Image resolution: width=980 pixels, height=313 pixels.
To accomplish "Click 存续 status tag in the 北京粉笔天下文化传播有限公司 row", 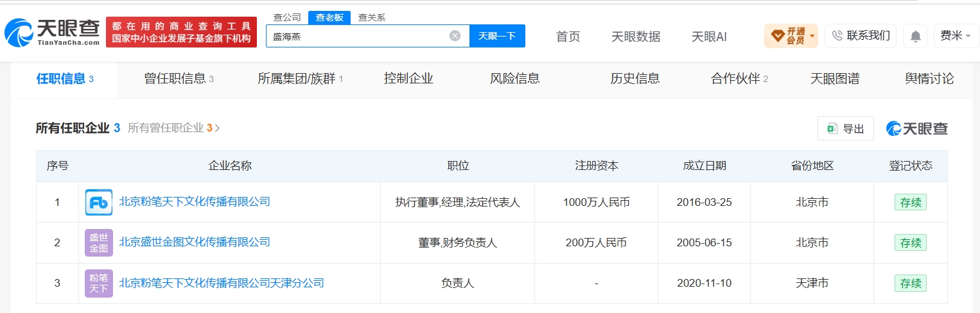I will coord(910,202).
